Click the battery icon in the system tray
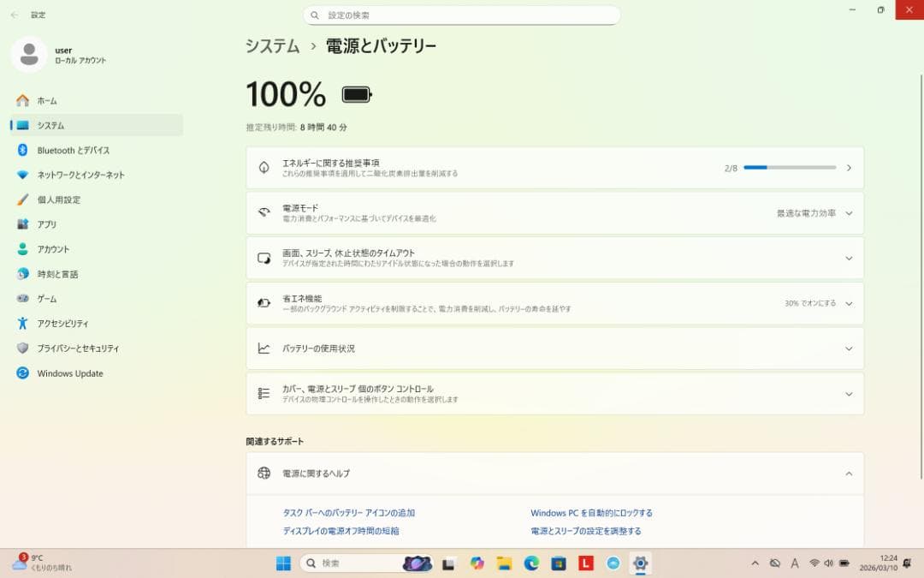Screen dimensions: 924x578 click(x=843, y=563)
